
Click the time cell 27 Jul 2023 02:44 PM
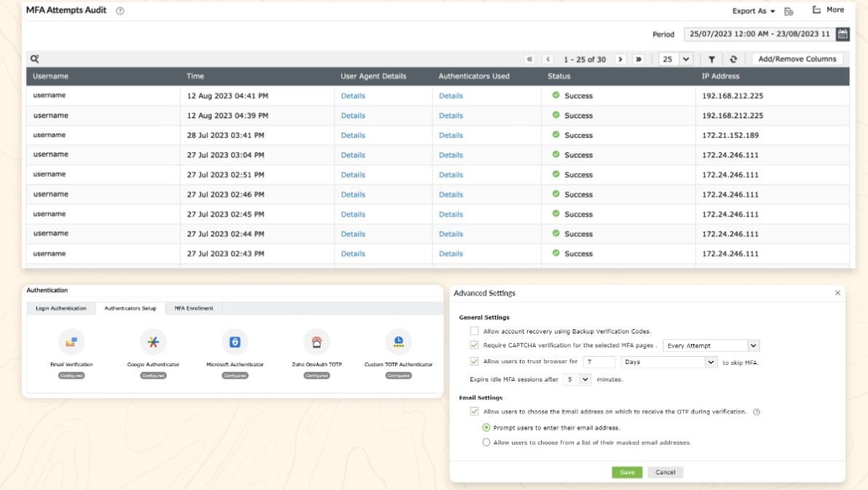[225, 234]
